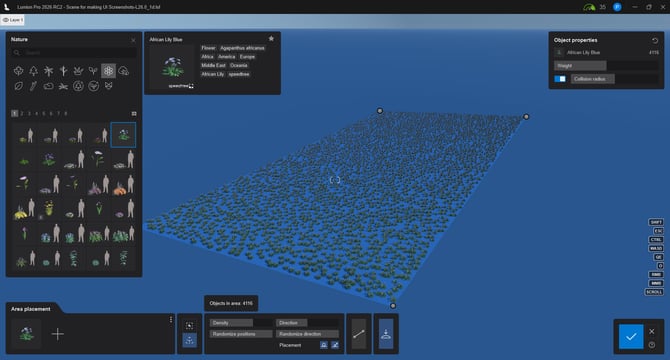
Task: Toggle second Placement mode icon
Action: (x=335, y=345)
